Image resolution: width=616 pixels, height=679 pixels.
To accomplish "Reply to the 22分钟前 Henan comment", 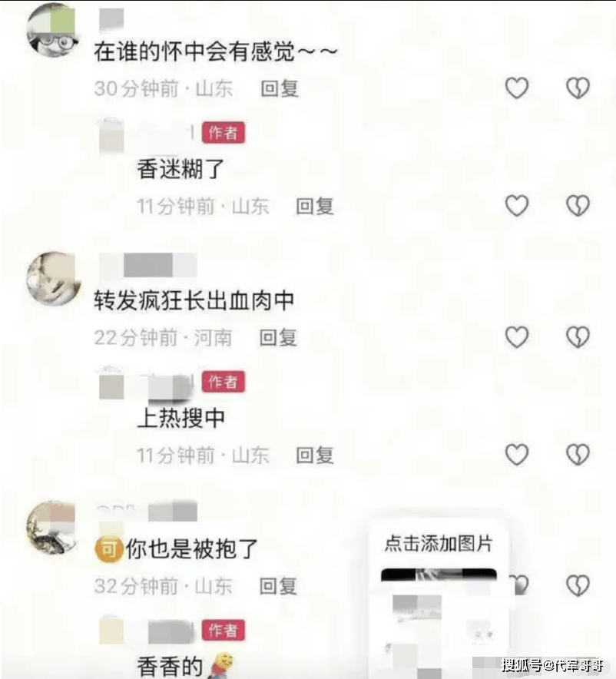I will pyautogui.click(x=278, y=338).
